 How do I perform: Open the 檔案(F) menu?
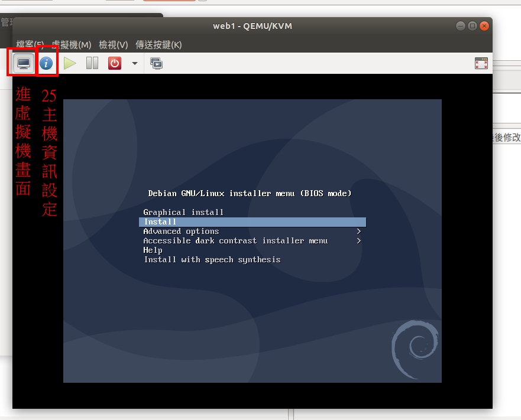30,44
